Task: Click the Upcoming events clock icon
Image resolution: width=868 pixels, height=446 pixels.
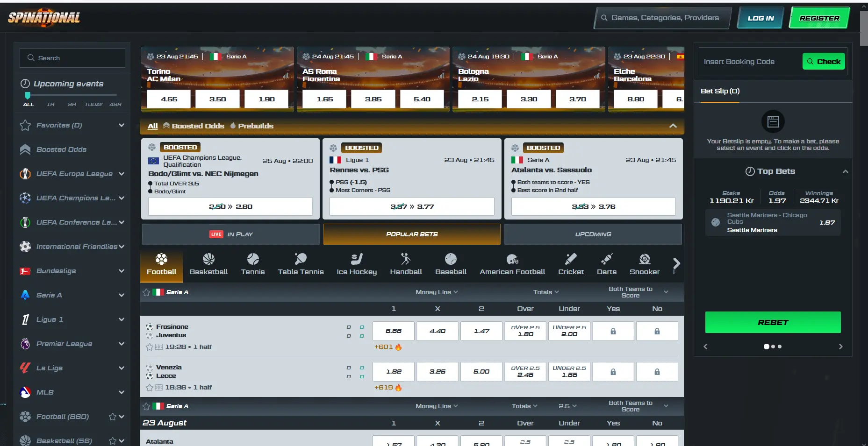Action: [x=25, y=84]
